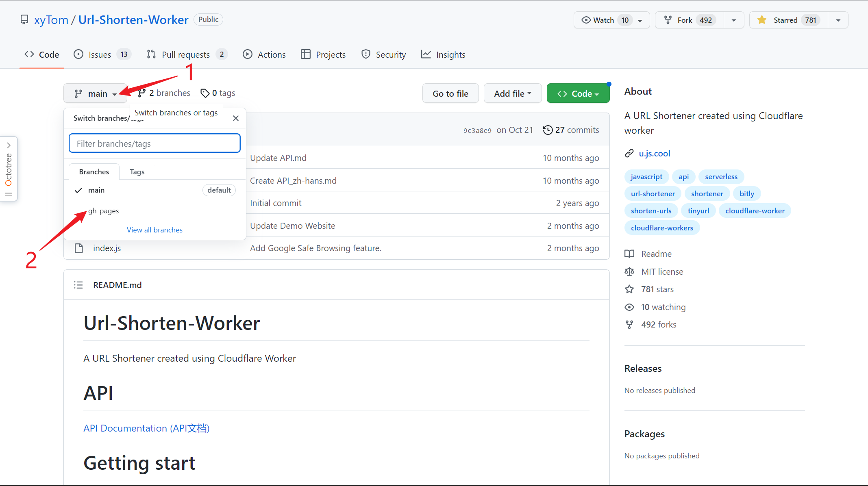Click Filter branches/tags input field
Viewport: 868px width, 486px height.
coord(154,143)
